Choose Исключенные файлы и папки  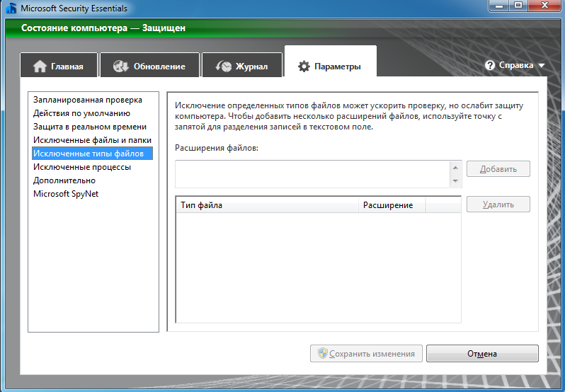[x=92, y=140]
